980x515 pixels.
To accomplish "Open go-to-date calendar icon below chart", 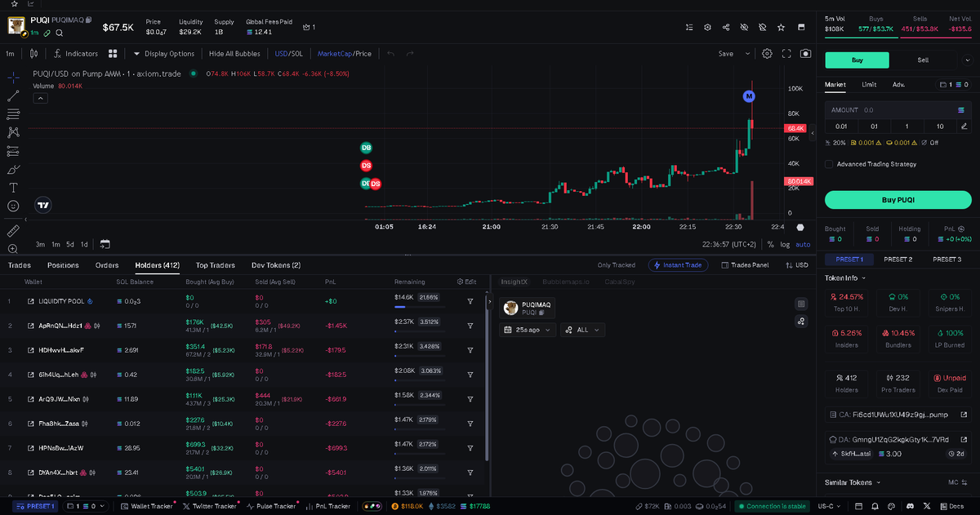I will pyautogui.click(x=105, y=244).
